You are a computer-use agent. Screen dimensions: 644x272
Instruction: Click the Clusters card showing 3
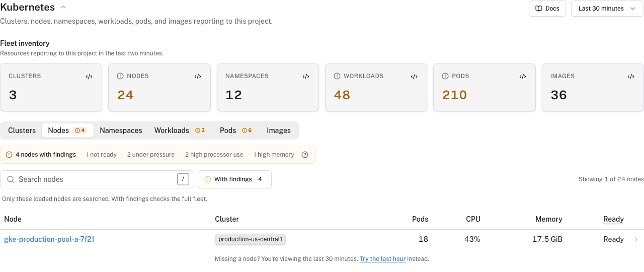pyautogui.click(x=51, y=87)
